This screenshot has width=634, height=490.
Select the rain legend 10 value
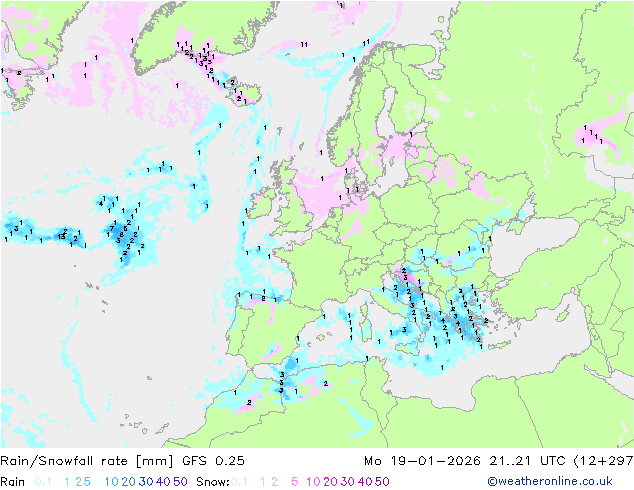pos(111,482)
